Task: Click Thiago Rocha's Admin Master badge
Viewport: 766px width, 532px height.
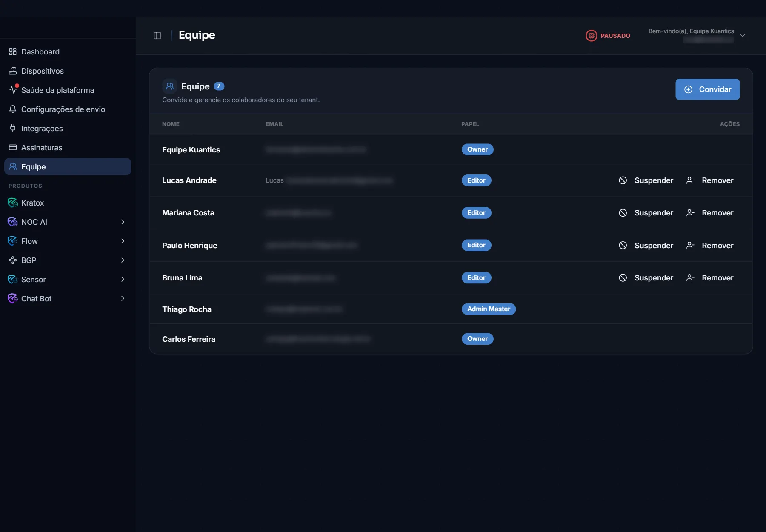Action: pos(489,309)
